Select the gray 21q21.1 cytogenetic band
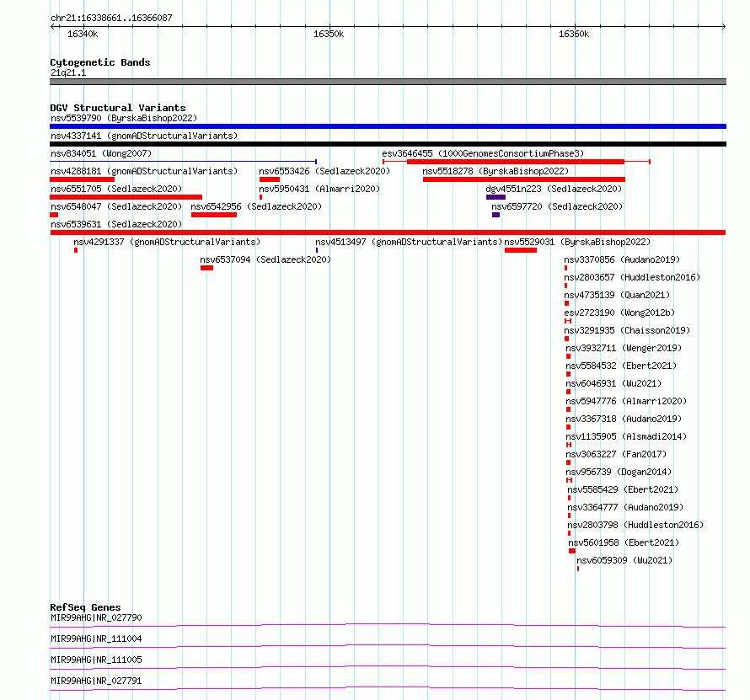Image resolution: width=750 pixels, height=700 pixels. 388,82
